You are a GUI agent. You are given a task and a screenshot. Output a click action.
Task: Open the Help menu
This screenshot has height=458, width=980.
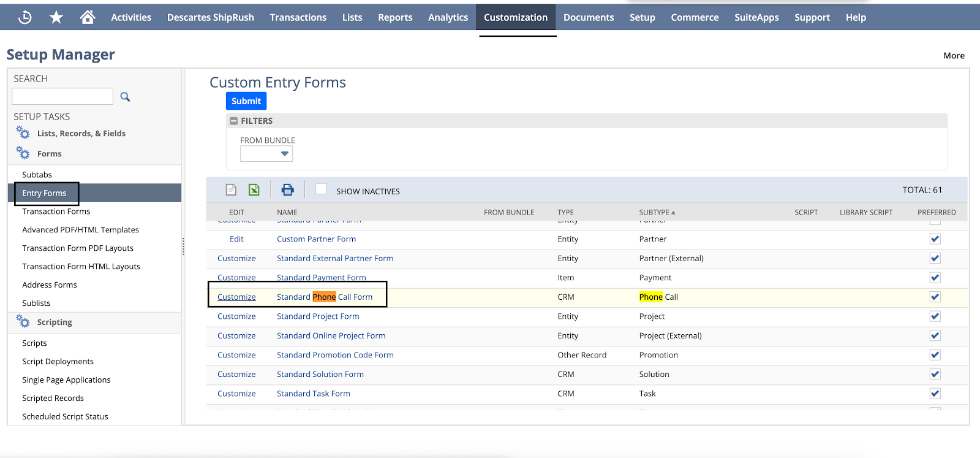(856, 17)
